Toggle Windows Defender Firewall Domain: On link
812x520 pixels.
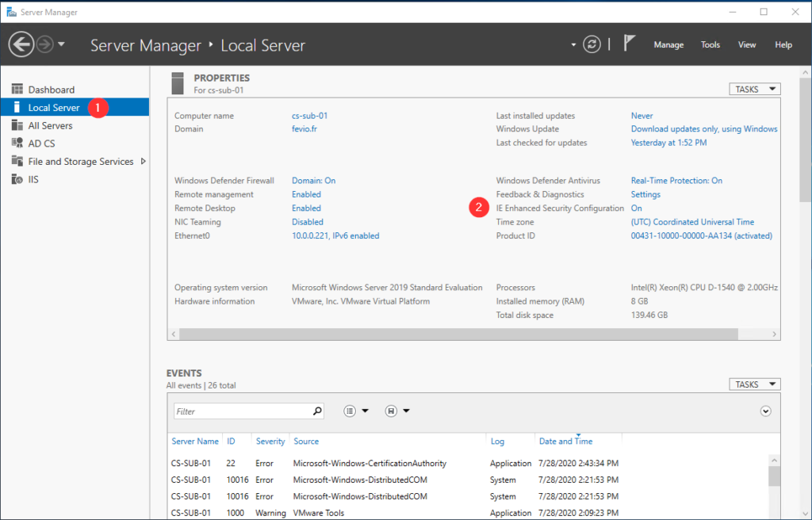point(313,181)
